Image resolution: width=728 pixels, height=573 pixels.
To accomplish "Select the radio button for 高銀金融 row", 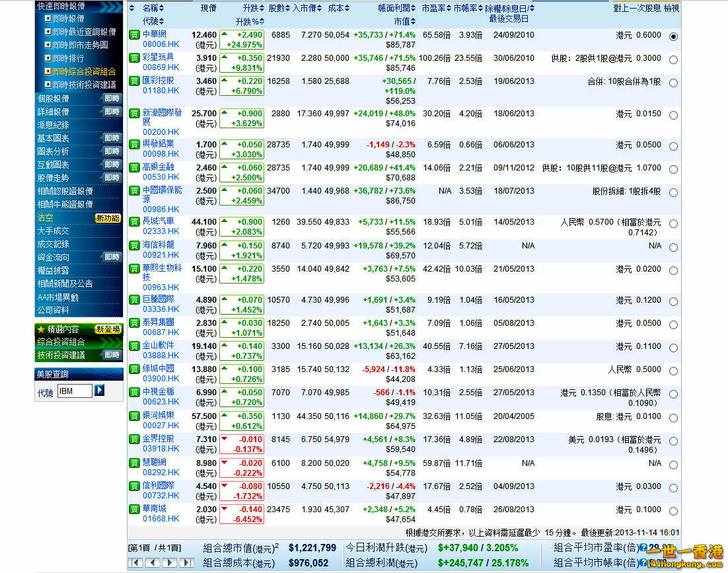I will (673, 169).
